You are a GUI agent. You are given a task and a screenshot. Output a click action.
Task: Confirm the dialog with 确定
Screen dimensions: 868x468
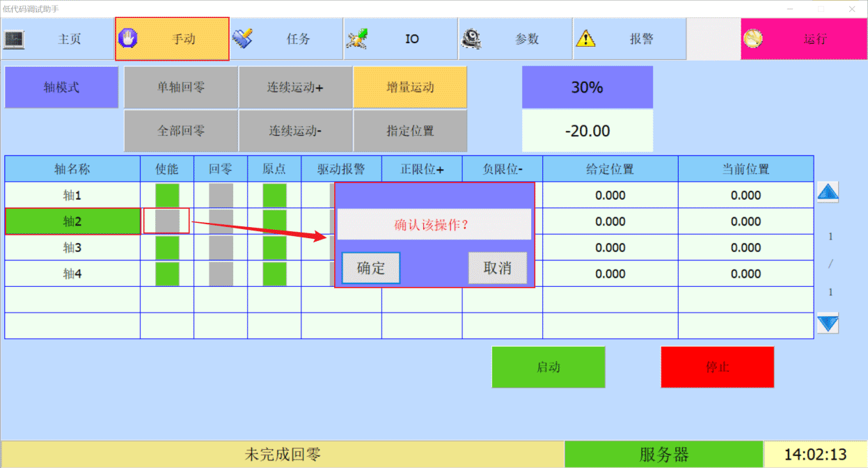[370, 268]
